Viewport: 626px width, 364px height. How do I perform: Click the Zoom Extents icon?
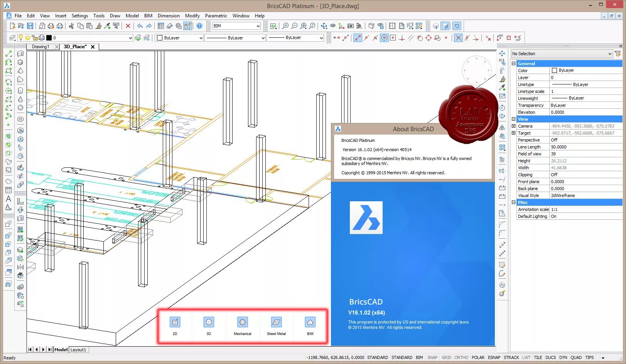(304, 26)
